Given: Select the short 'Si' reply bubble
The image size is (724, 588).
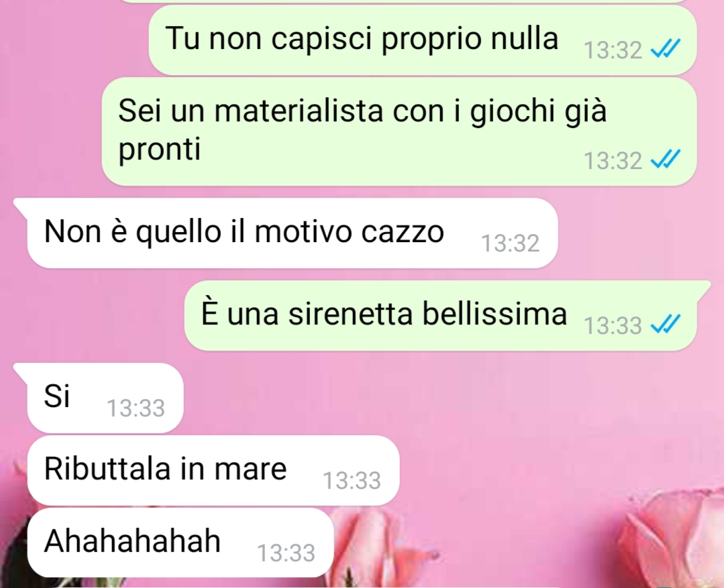Looking at the screenshot, I should [99, 398].
